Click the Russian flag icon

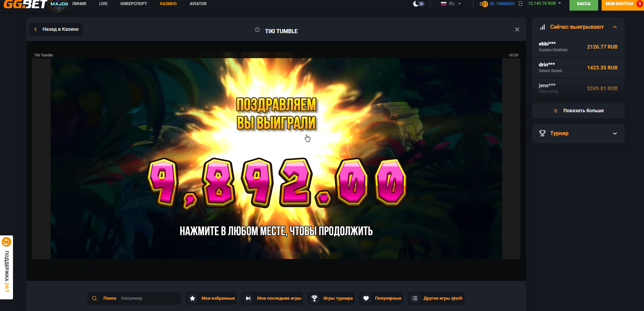pos(444,4)
